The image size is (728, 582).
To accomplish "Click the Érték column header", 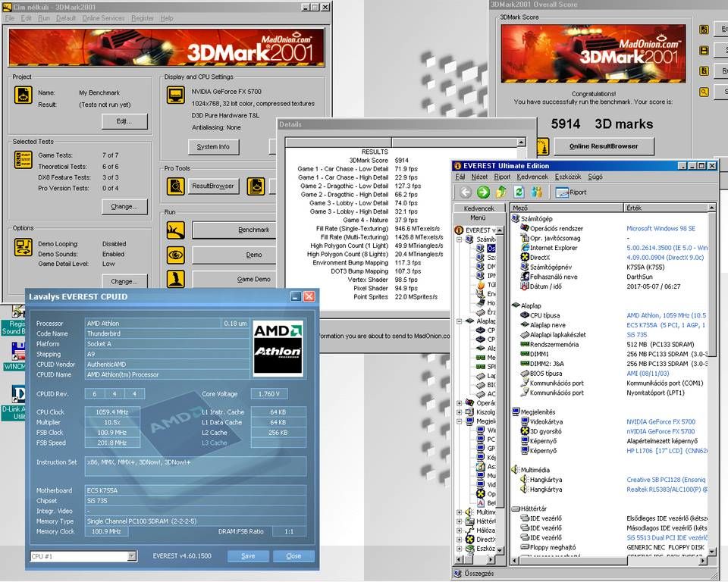I will coord(666,208).
